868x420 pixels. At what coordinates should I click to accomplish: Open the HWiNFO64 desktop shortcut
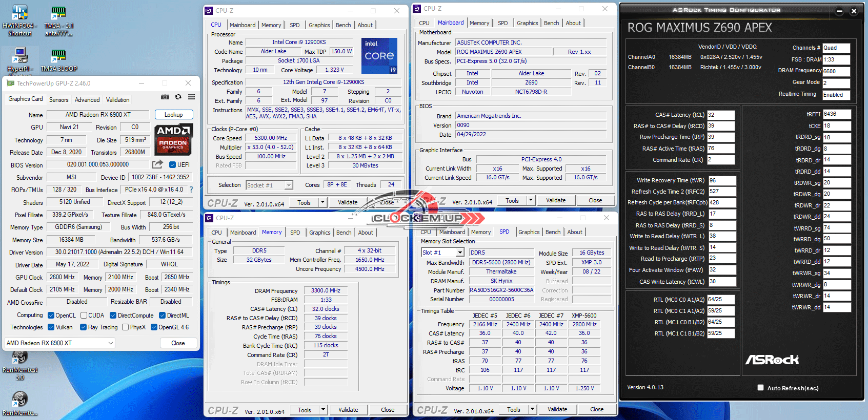click(x=19, y=20)
